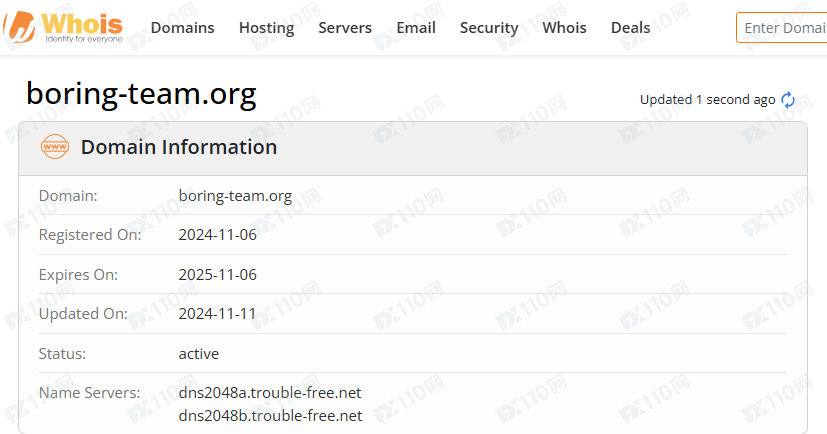Click name server dns2048b.trouble-free.net

[x=270, y=416]
